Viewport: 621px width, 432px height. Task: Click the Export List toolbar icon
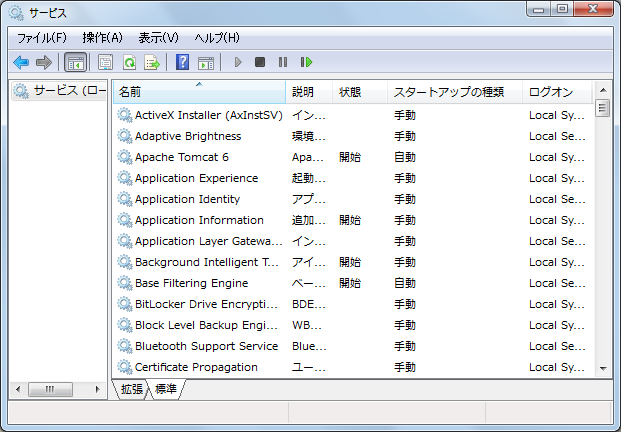[x=152, y=62]
